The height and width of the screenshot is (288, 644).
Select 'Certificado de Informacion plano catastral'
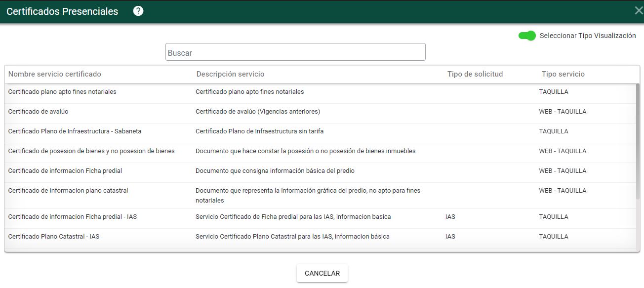(68, 191)
